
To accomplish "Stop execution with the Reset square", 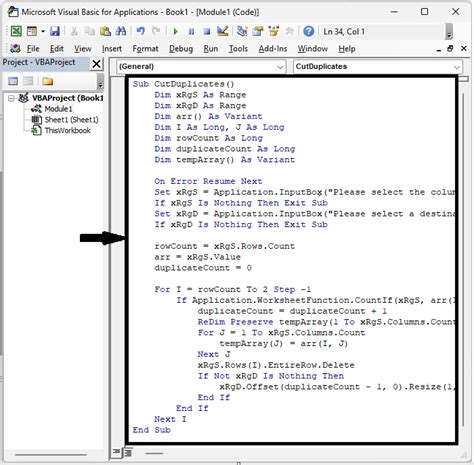I will [x=207, y=32].
